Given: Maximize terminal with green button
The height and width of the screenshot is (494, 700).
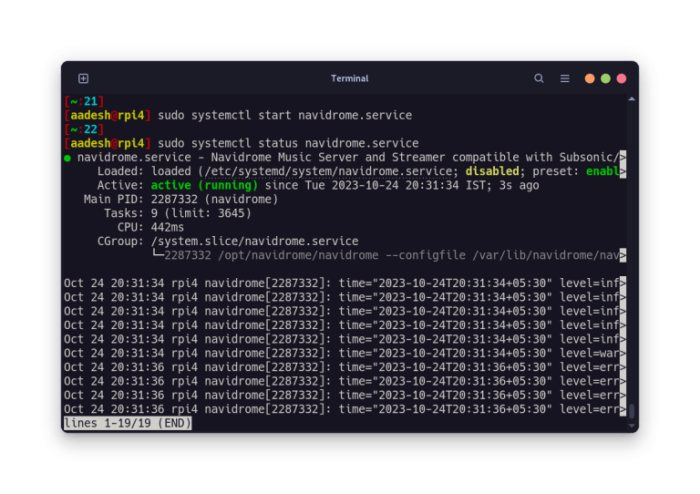Looking at the screenshot, I should coord(606,79).
